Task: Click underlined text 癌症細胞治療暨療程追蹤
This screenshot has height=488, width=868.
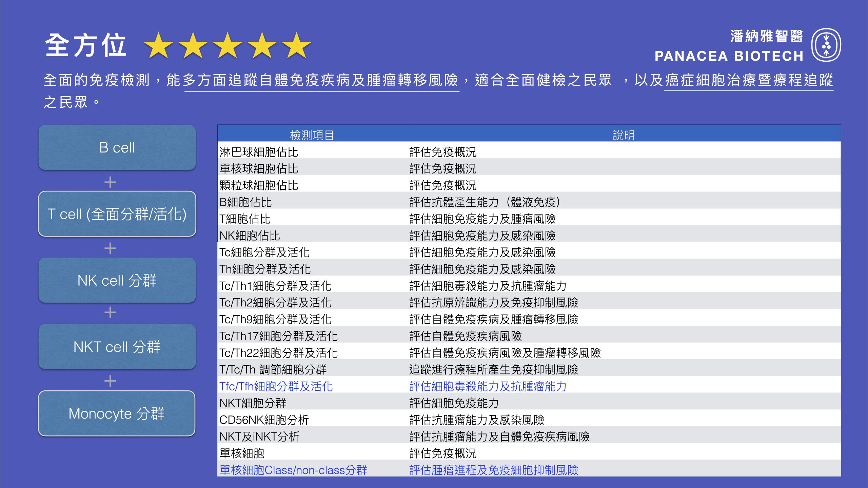Action: click(749, 80)
